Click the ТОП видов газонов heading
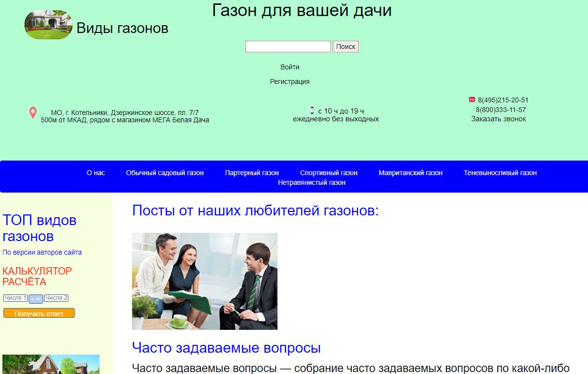The height and width of the screenshot is (374, 588). pos(40,228)
